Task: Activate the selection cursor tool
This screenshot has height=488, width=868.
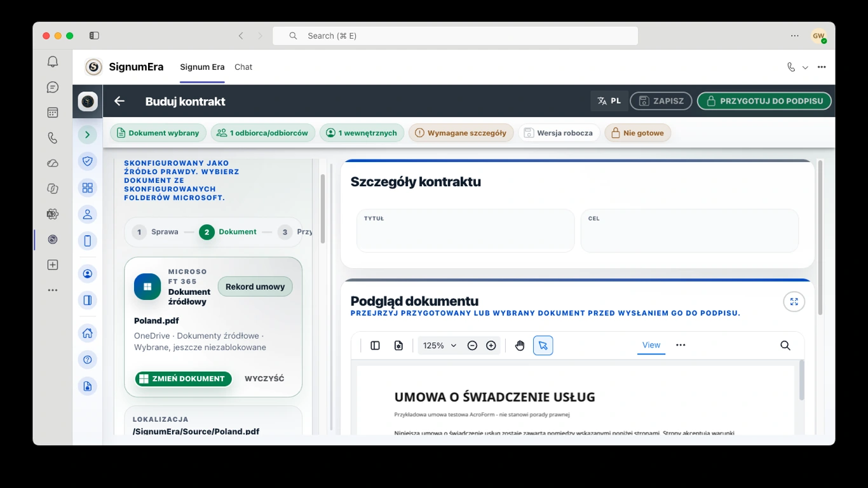Action: click(x=543, y=346)
